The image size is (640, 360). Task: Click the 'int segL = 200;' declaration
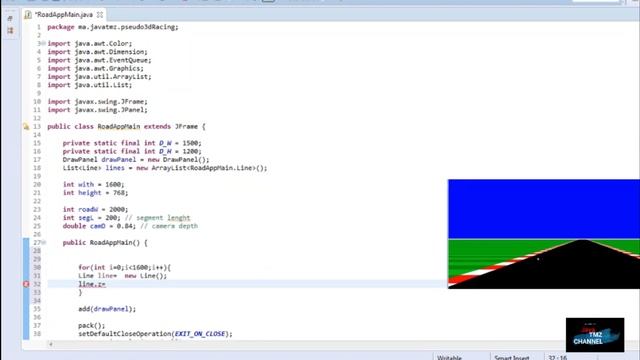[x=92, y=218]
